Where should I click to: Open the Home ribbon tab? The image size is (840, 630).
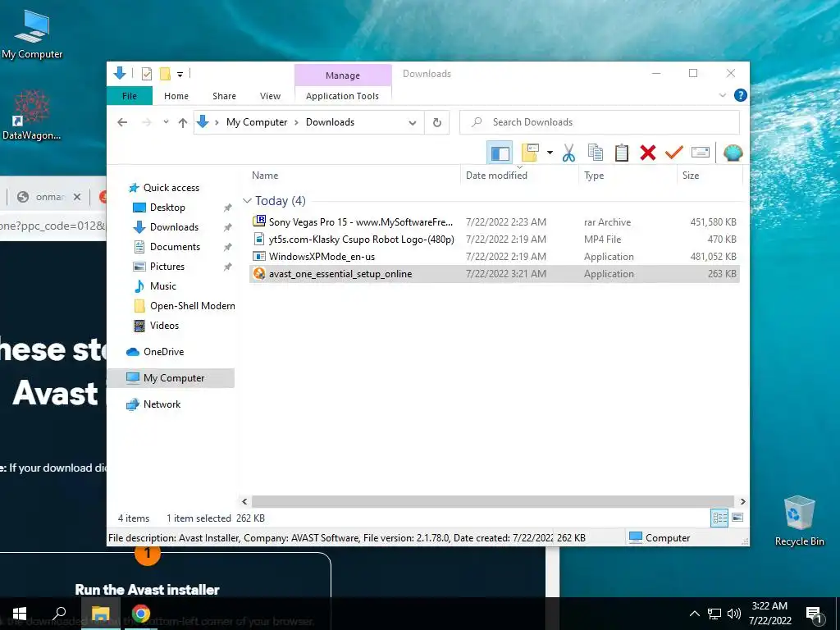coord(176,96)
